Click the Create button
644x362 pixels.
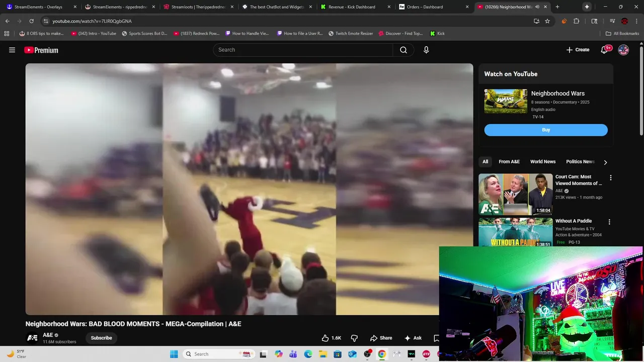tap(578, 50)
